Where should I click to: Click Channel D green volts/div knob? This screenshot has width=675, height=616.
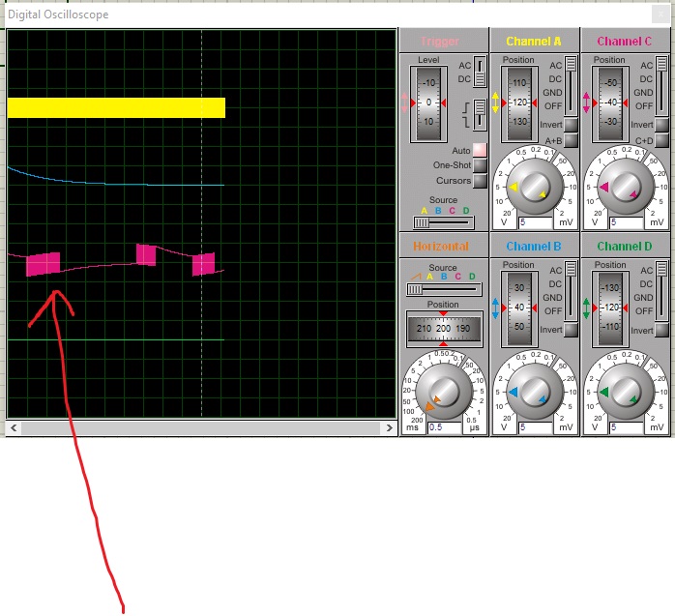click(x=625, y=393)
